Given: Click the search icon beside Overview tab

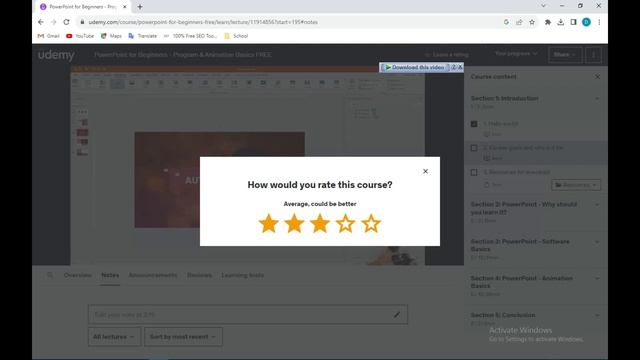Looking at the screenshot, I should 50,275.
